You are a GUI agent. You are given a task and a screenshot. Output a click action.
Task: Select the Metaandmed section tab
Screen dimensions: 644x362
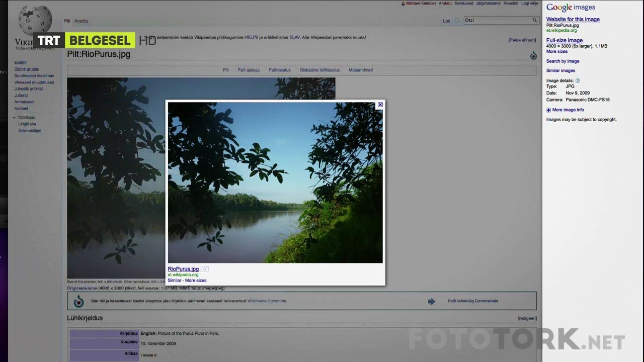coord(361,70)
